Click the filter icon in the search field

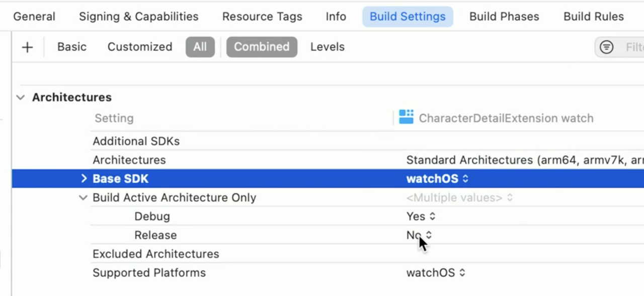(607, 47)
